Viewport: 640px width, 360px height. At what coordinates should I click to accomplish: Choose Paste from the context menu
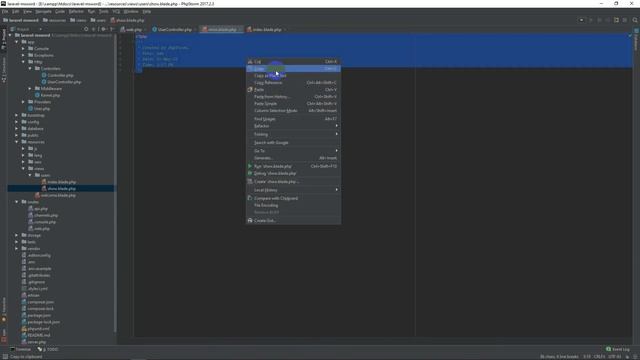tap(293, 89)
